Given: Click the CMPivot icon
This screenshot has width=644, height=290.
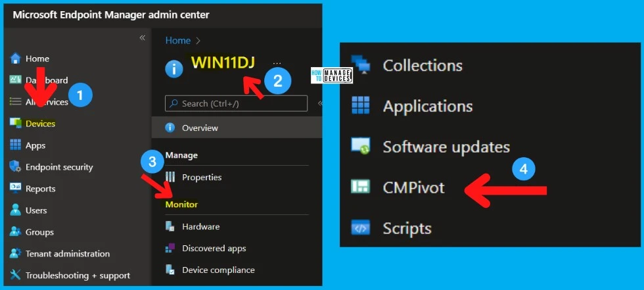Looking at the screenshot, I should pos(361,187).
